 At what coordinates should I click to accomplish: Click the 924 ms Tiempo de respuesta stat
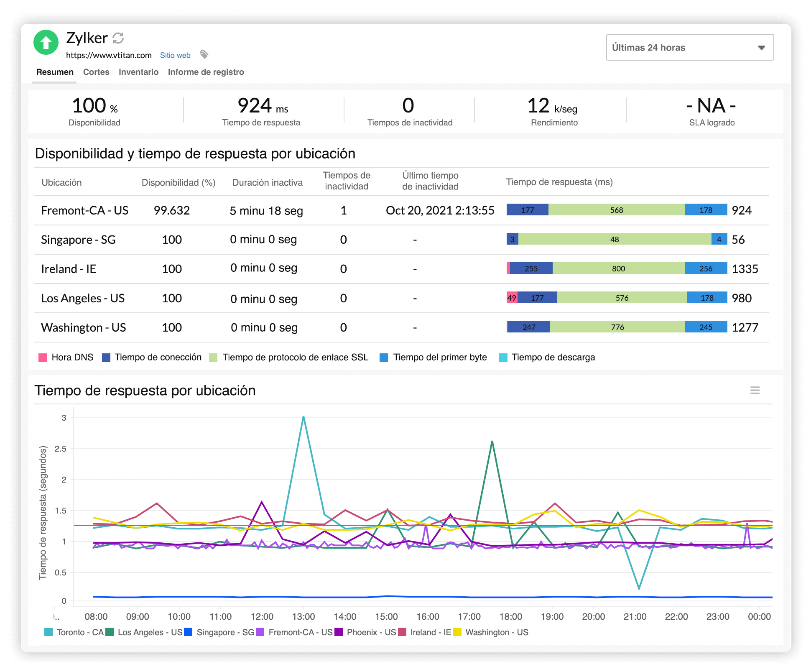pyautogui.click(x=261, y=111)
